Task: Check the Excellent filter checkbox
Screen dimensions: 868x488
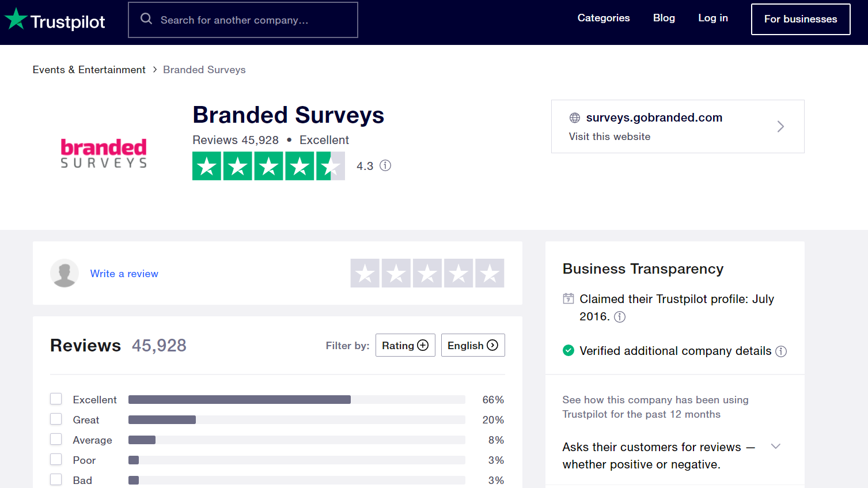Action: (x=56, y=399)
